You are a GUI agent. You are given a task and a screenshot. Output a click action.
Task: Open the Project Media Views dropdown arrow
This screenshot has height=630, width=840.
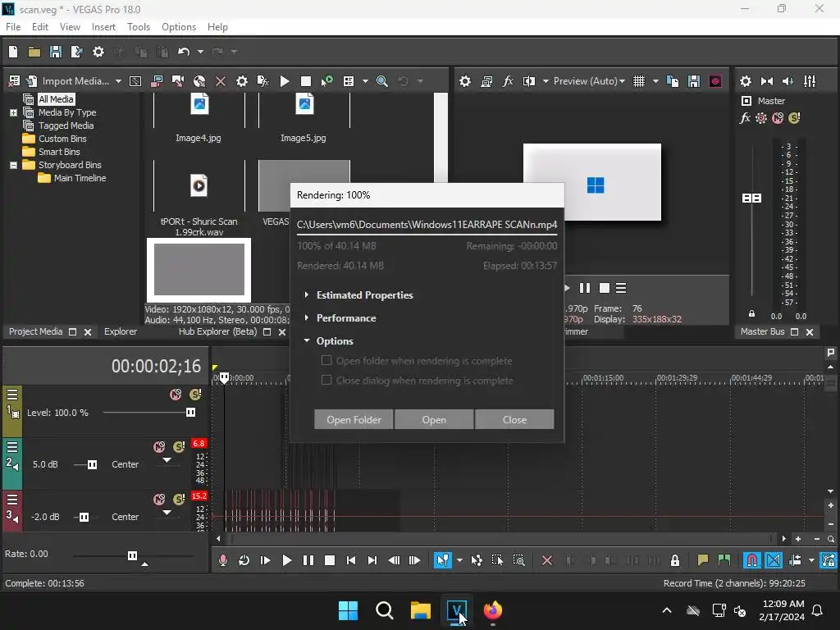(365, 81)
